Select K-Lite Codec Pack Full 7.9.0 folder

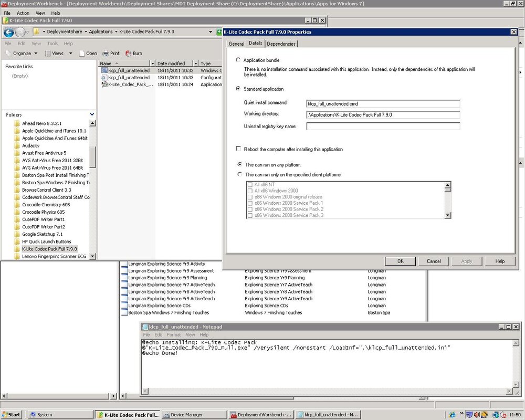coord(49,249)
